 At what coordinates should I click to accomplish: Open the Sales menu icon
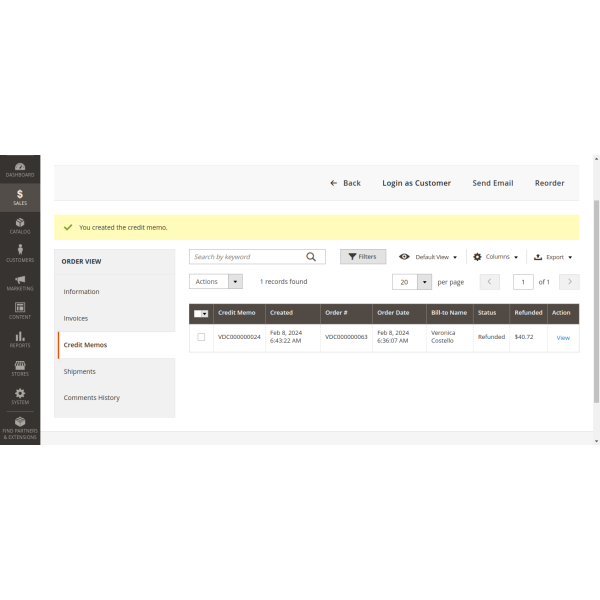tap(20, 196)
